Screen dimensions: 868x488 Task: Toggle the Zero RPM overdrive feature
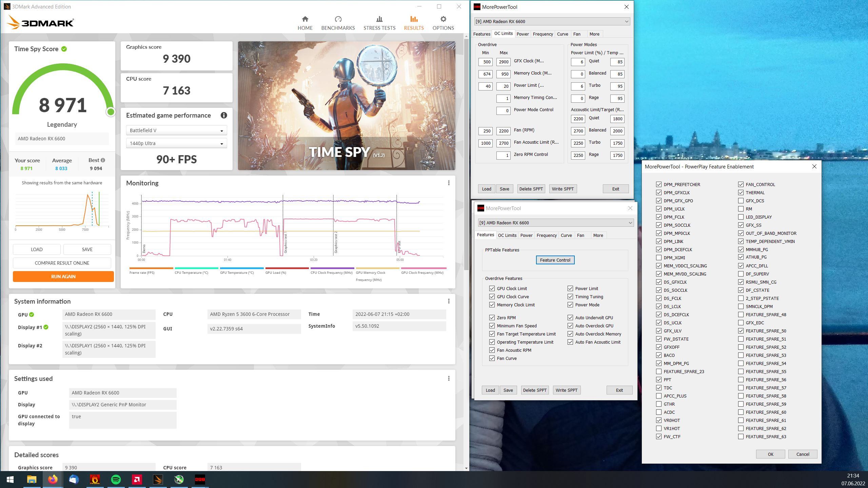492,318
